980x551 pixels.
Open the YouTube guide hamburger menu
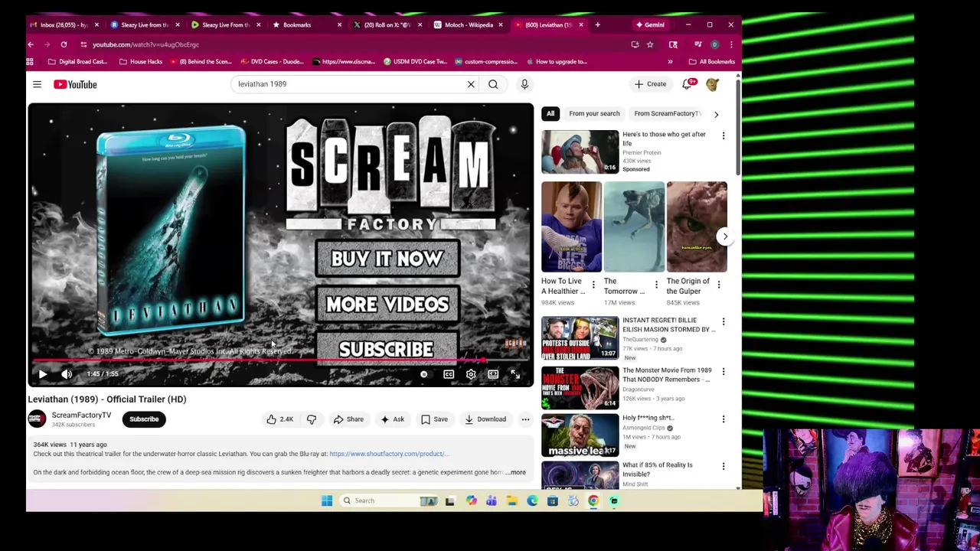pos(37,84)
